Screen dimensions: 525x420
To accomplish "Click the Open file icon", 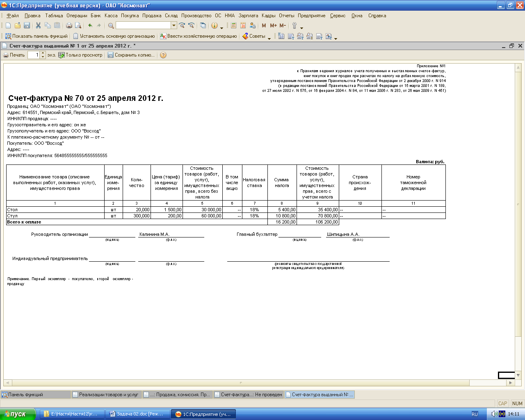I will (x=18, y=25).
